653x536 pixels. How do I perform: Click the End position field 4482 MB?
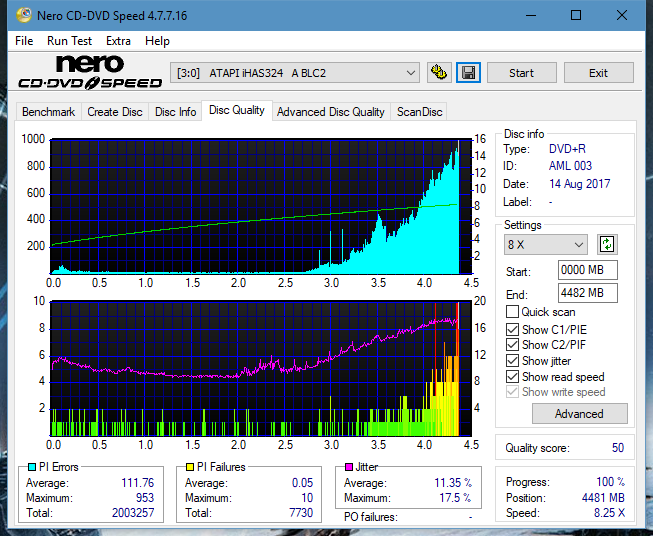coord(587,293)
